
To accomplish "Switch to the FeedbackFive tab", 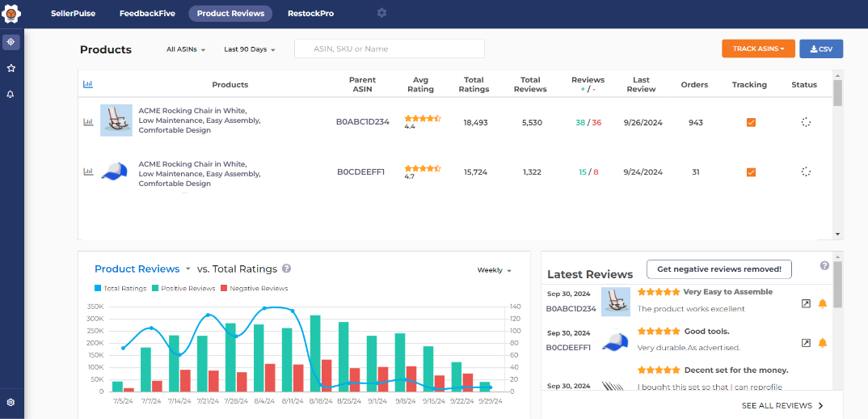I will 147,13.
